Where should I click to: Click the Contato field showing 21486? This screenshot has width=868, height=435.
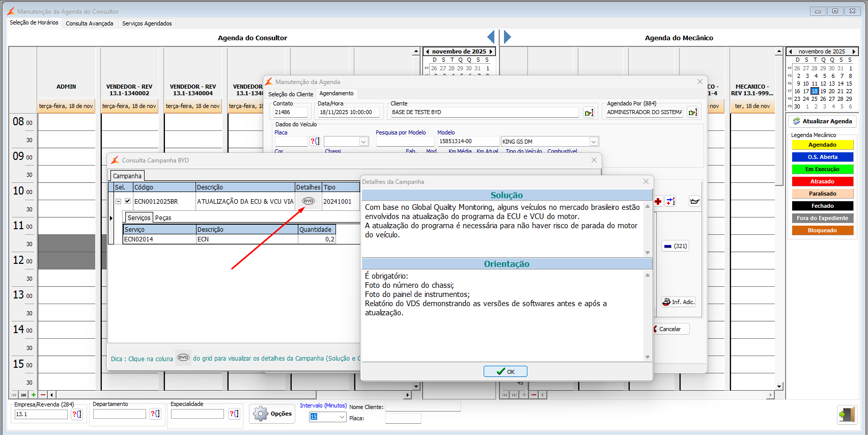click(291, 112)
